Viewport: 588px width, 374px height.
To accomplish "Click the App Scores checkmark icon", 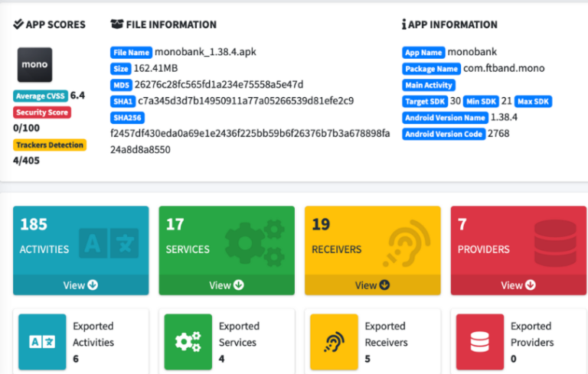I will click(18, 24).
